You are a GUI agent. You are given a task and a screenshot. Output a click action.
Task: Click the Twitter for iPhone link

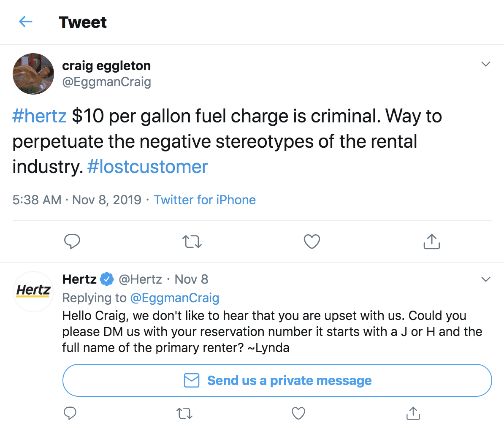coord(205,200)
